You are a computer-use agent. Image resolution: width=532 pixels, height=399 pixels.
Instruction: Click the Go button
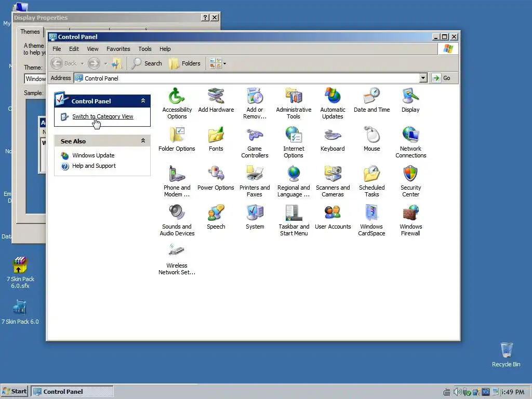pyautogui.click(x=442, y=78)
